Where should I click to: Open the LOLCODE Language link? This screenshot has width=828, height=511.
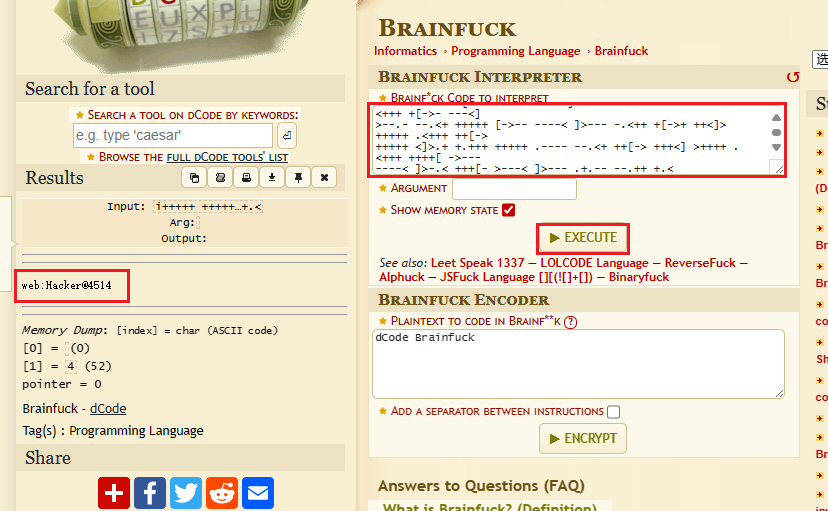tap(594, 263)
